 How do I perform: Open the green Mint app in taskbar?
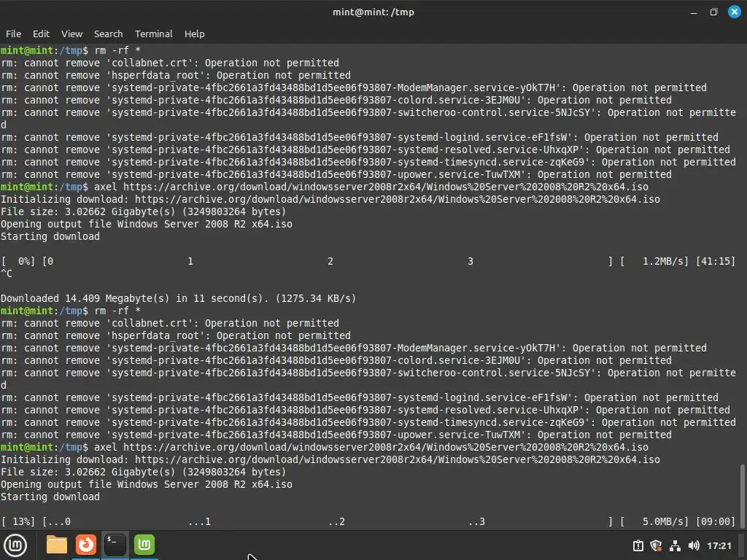coord(144,545)
